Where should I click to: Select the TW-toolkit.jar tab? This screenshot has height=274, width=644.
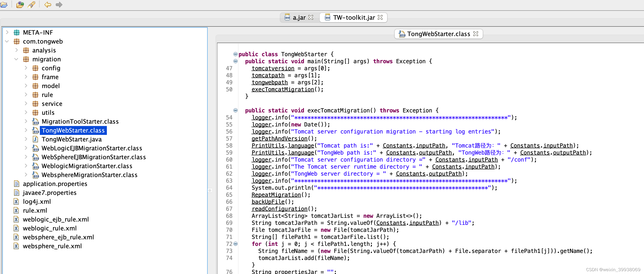(x=353, y=18)
